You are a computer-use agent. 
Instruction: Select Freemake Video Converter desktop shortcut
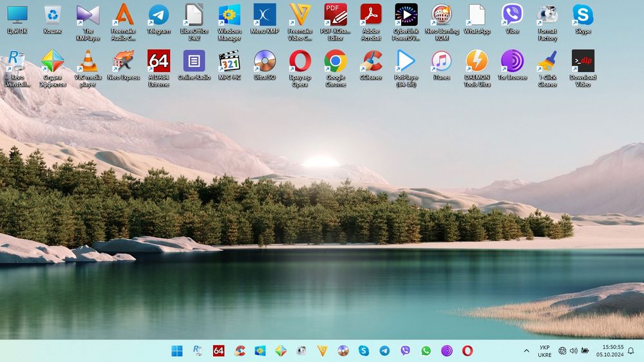tap(300, 23)
